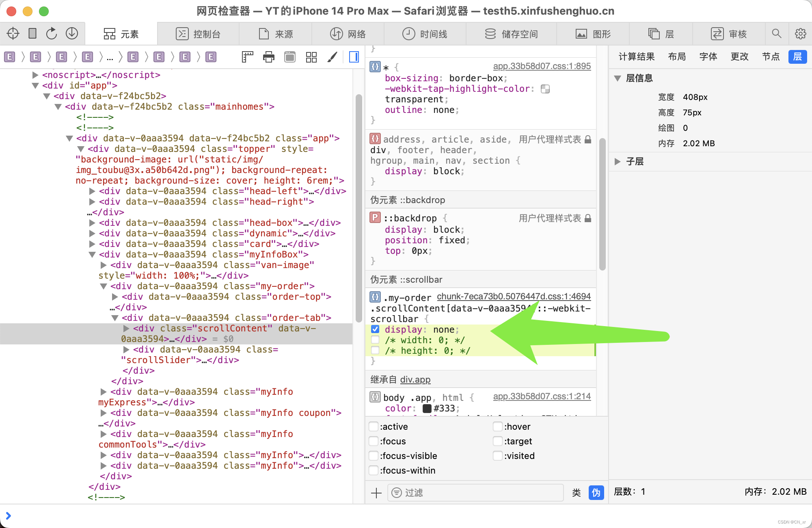
Task: Enable the :hover pseudo-class checkbox
Action: click(497, 426)
